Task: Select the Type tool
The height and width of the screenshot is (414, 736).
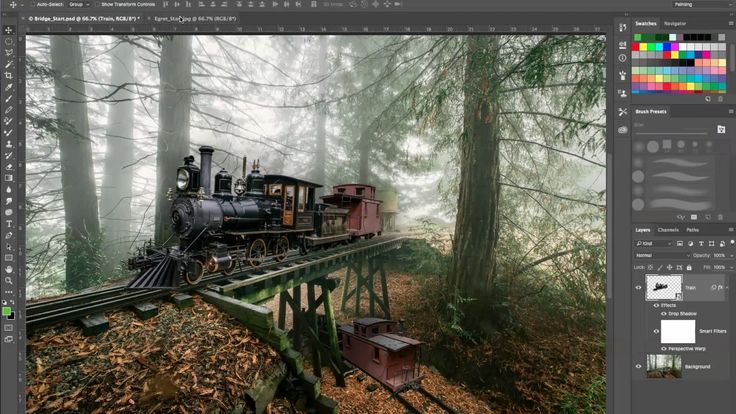Action: coord(9,224)
